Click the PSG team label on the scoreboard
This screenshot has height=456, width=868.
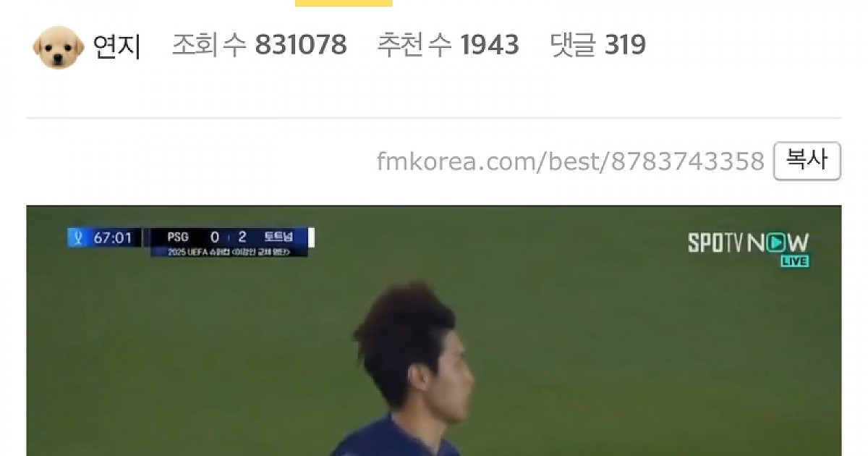pyautogui.click(x=178, y=237)
